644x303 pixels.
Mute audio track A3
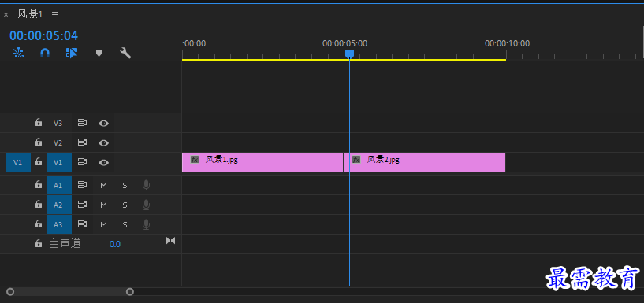pos(103,224)
